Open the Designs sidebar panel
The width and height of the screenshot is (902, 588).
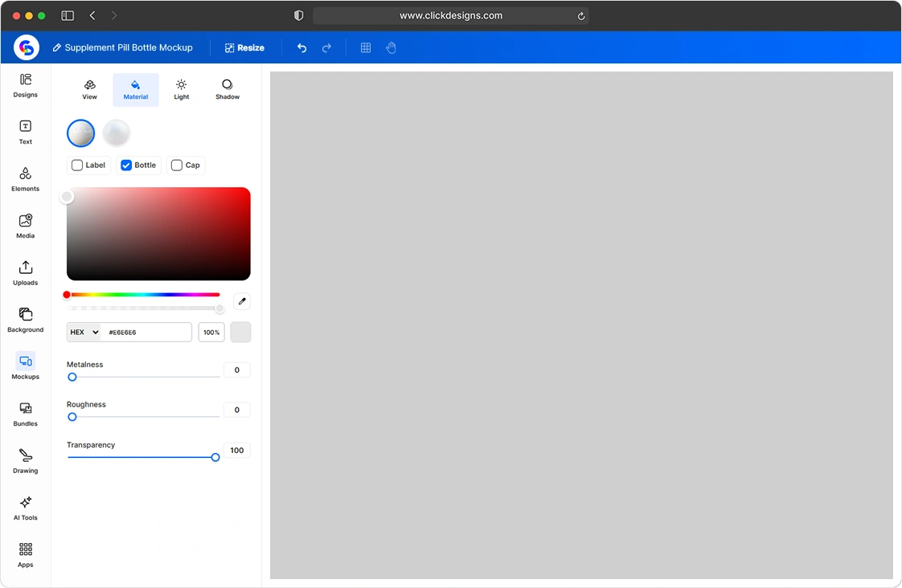[x=25, y=86]
